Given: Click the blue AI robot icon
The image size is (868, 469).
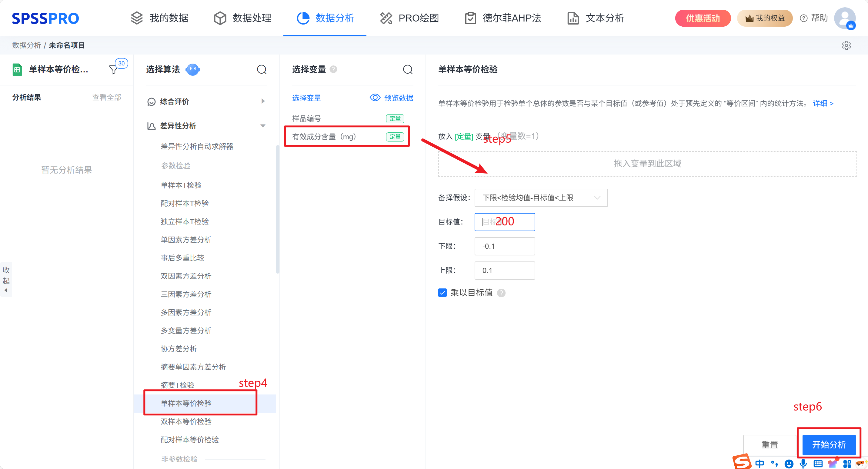Looking at the screenshot, I should (x=192, y=69).
